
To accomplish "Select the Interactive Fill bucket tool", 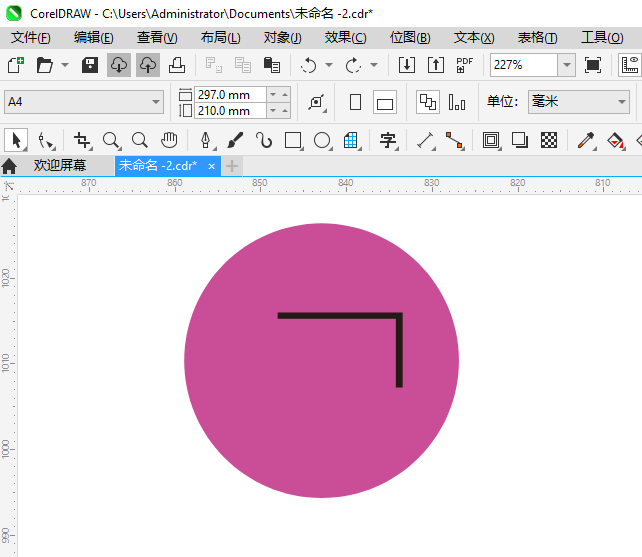I will [x=615, y=140].
